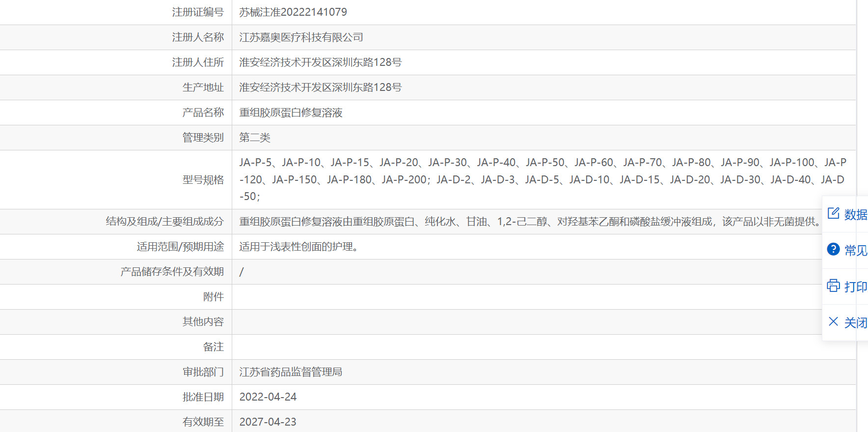Click the 注册人名称 label
This screenshot has width=868, height=432.
point(198,37)
